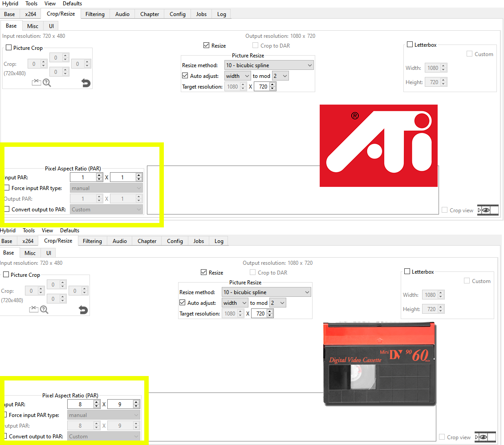Open 'to mod' 2 dropdown in lower window
Image resolution: width=504 pixels, height=445 pixels.
click(x=278, y=303)
